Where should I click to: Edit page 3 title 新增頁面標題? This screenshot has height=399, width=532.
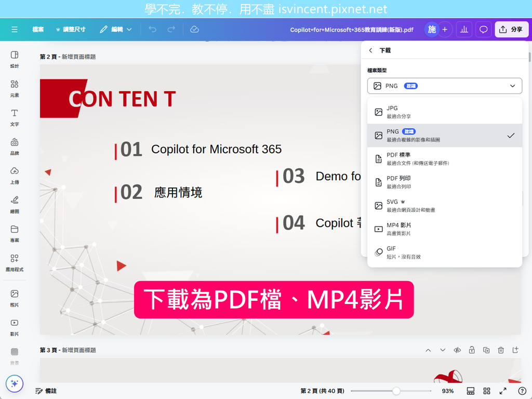pyautogui.click(x=79, y=350)
